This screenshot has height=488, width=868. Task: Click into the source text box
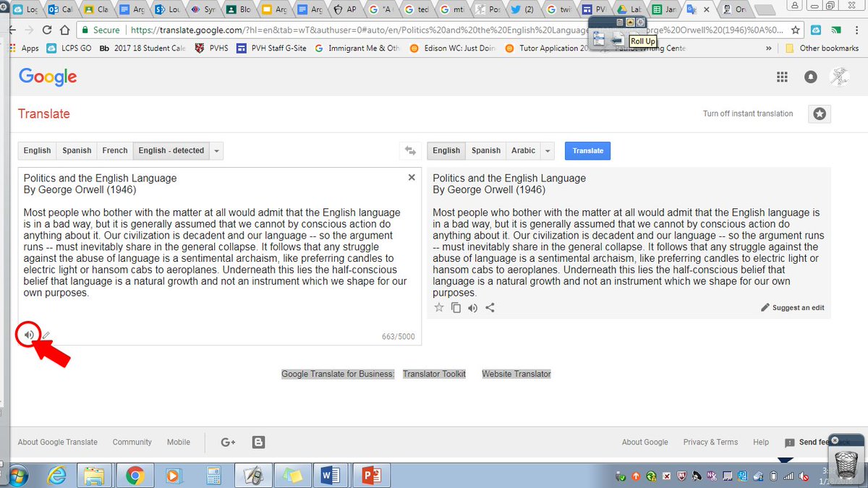(219, 256)
